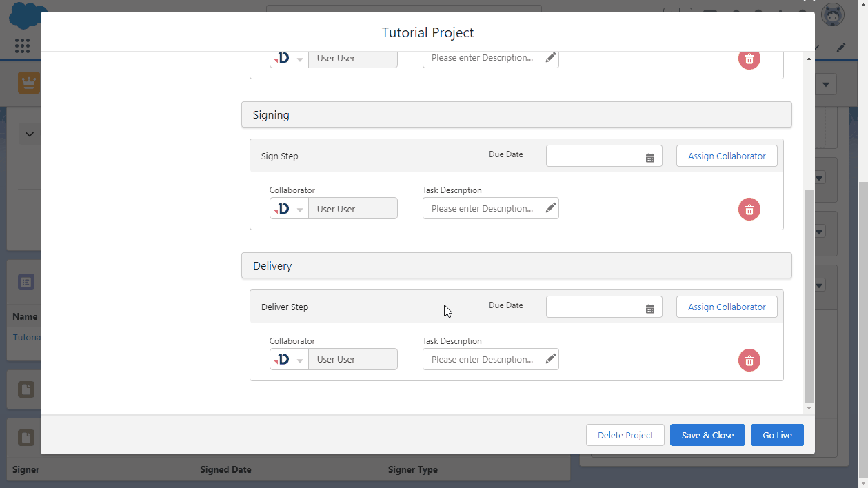Open the App Launcher grid icon
The image size is (868, 488).
(22, 46)
